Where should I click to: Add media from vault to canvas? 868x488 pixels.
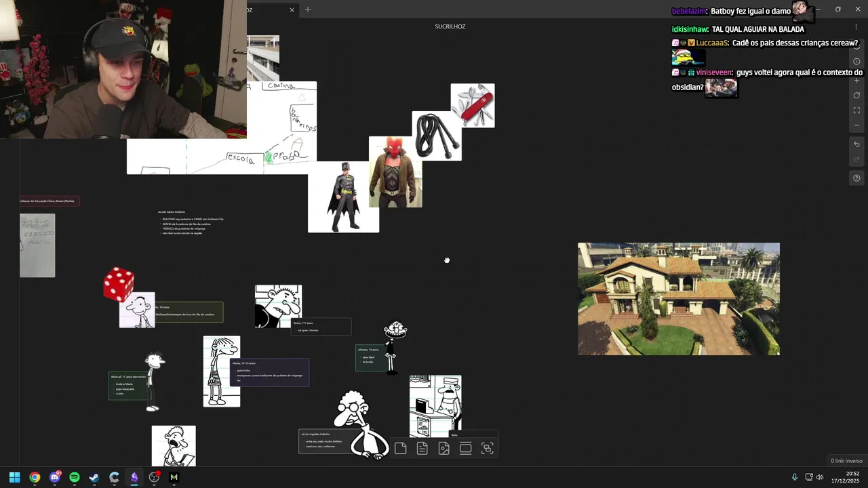click(x=443, y=448)
